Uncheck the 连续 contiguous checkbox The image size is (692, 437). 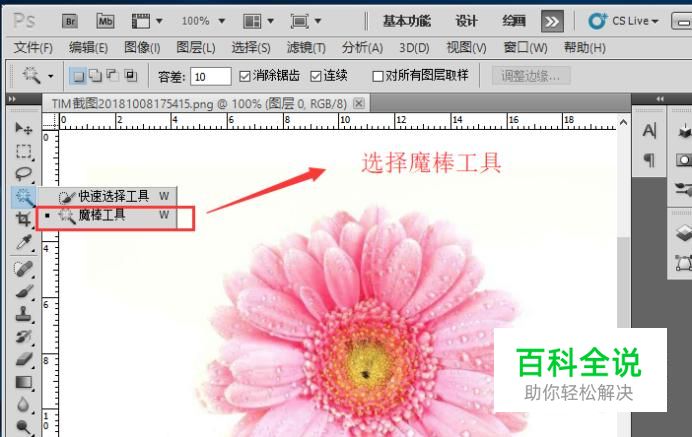[316, 76]
